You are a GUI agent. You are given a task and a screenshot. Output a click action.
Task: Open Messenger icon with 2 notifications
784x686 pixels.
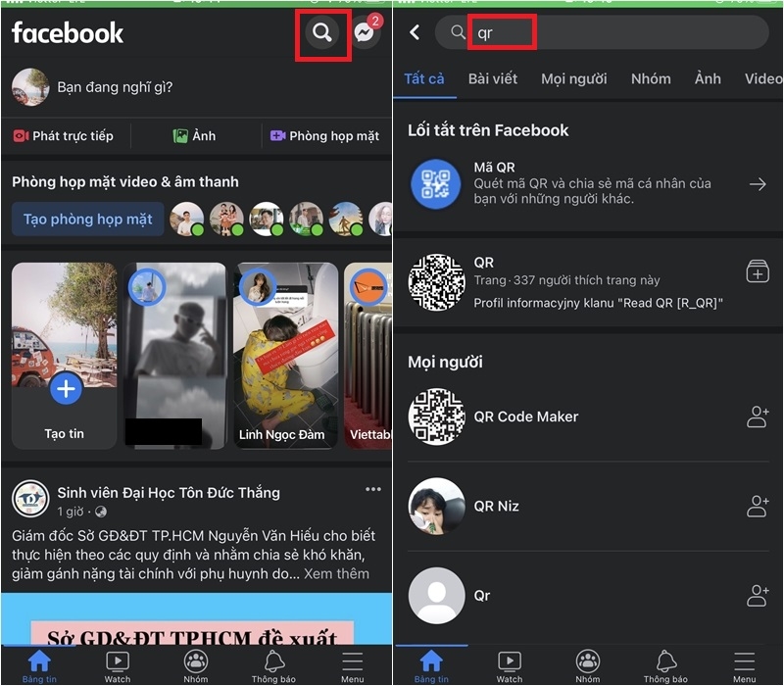(365, 33)
